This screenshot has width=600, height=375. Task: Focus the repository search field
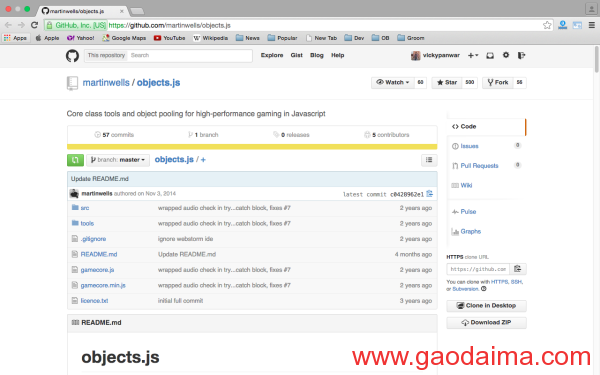click(x=189, y=55)
